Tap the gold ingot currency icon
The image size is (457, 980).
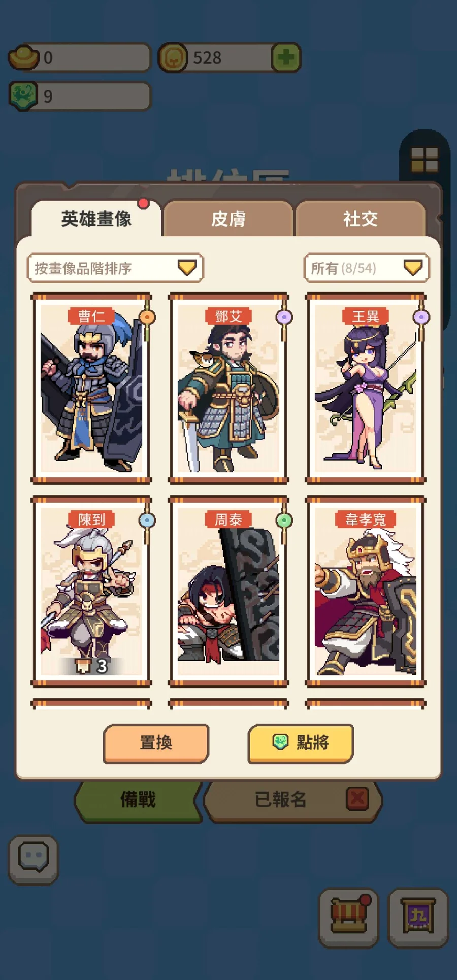click(x=24, y=57)
